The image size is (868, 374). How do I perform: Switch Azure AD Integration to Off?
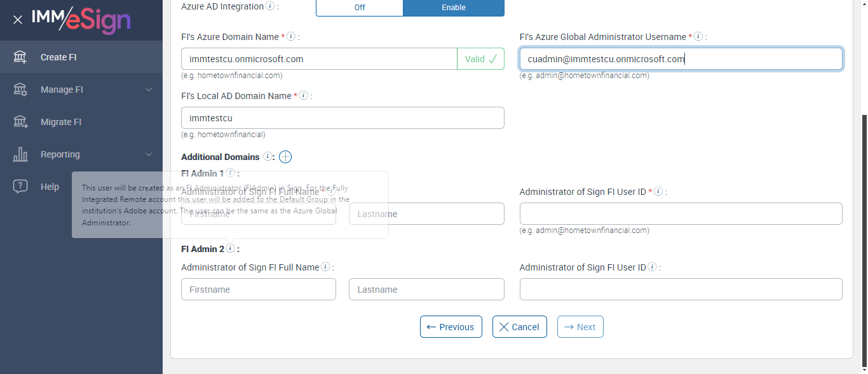(359, 8)
